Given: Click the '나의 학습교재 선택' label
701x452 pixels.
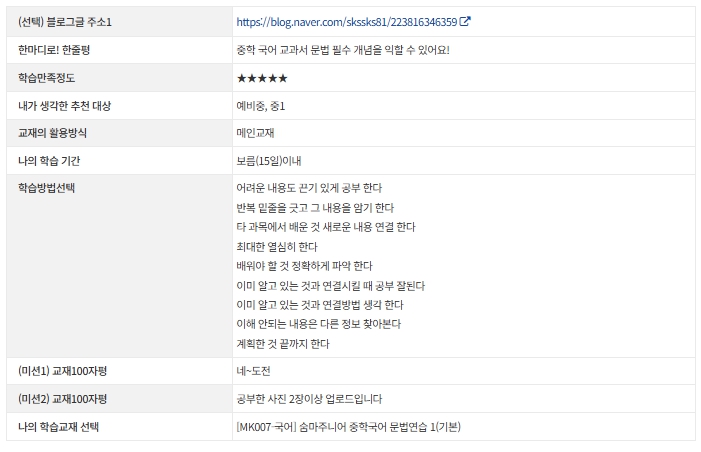Looking at the screenshot, I should click(60, 427).
